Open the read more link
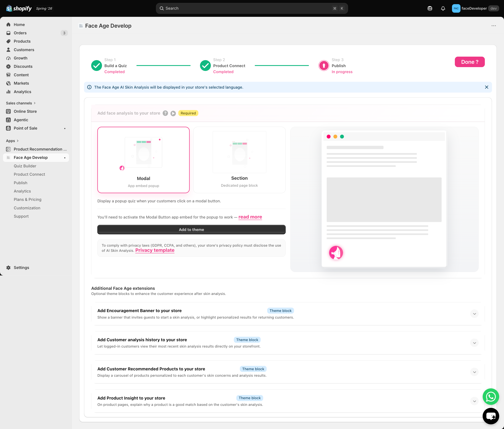 250,217
